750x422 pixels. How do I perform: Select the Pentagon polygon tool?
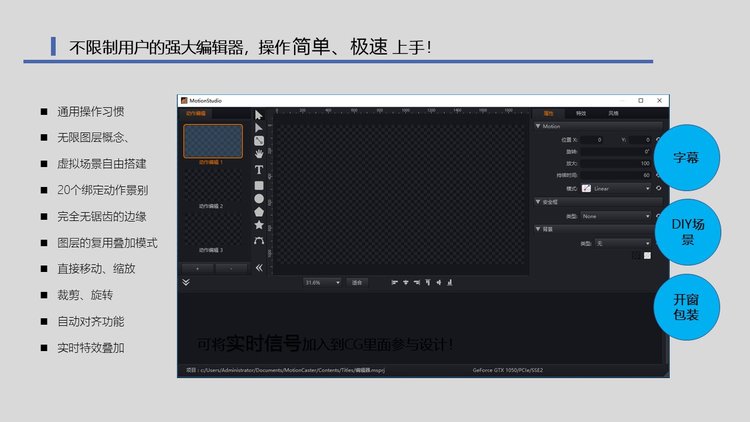click(259, 212)
